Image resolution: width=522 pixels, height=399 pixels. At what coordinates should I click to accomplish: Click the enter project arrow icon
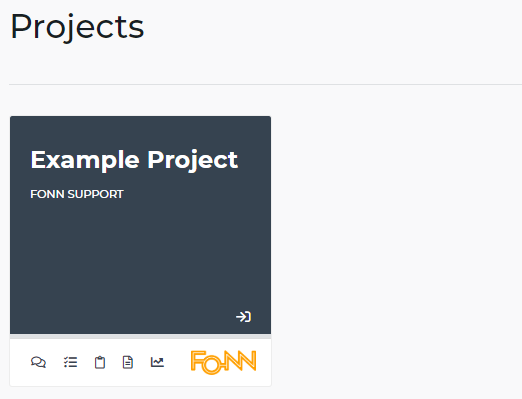click(243, 317)
